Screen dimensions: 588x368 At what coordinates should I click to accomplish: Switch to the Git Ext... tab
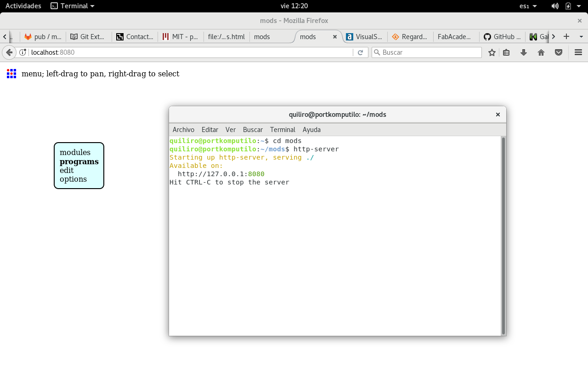tap(89, 37)
